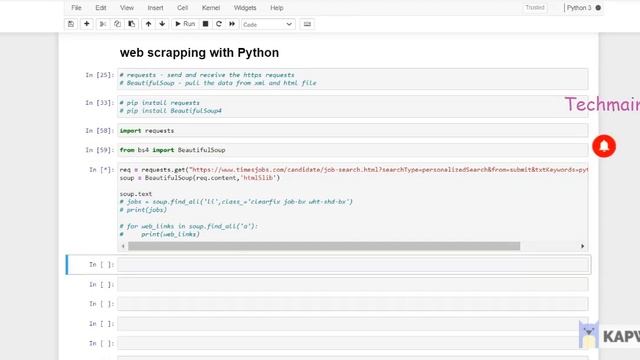Move the selected cell down
640x360 pixels.
(162, 24)
